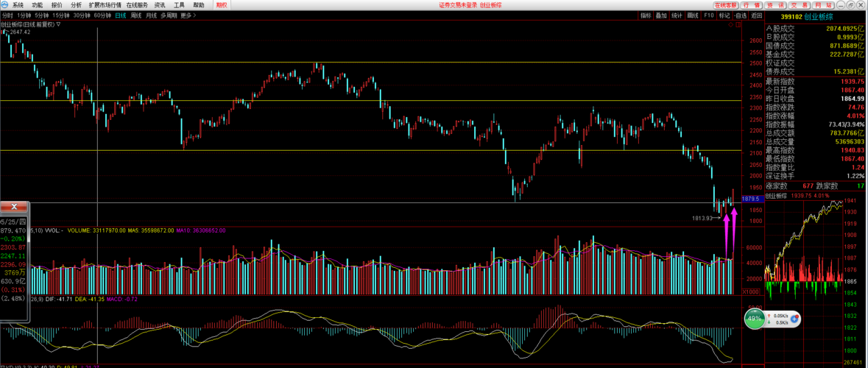Close the floating price info popup
The height and width of the screenshot is (368, 868).
14,206
